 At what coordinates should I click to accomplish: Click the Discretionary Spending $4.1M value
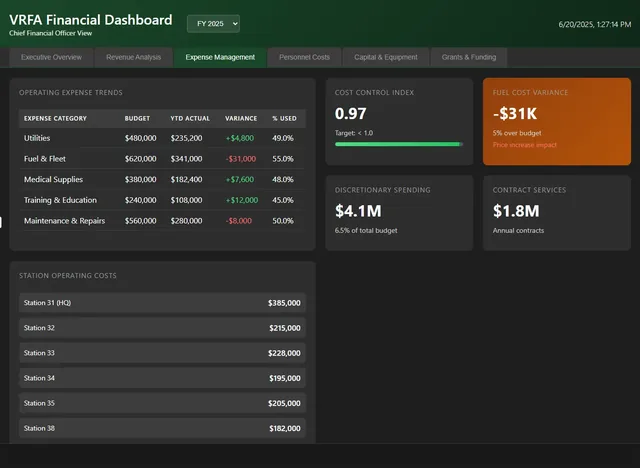coord(358,211)
